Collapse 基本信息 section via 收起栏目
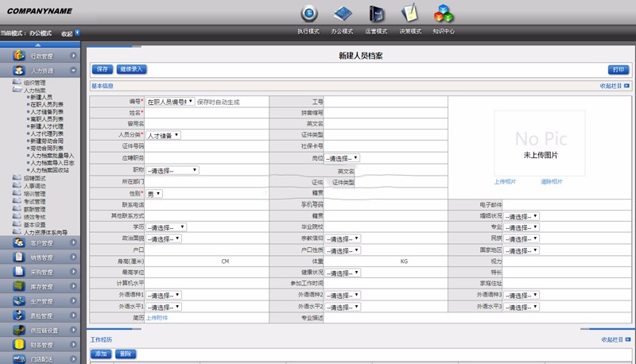Screen dimensions: 636x364 [x=615, y=86]
